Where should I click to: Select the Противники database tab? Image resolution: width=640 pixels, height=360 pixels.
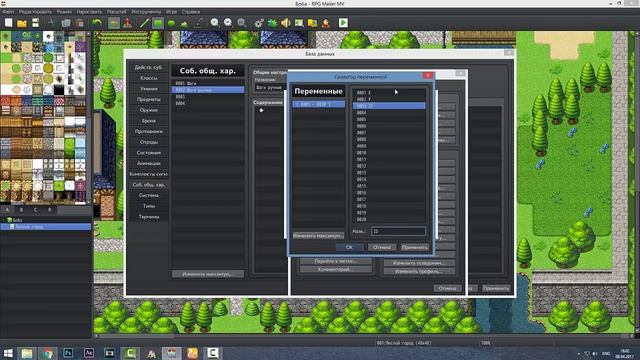tap(149, 131)
